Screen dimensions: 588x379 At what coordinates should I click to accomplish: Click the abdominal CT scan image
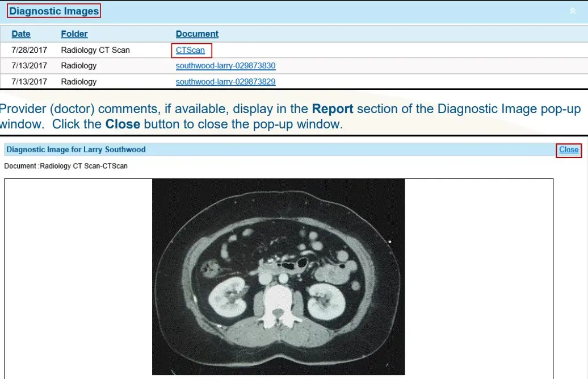(x=278, y=277)
